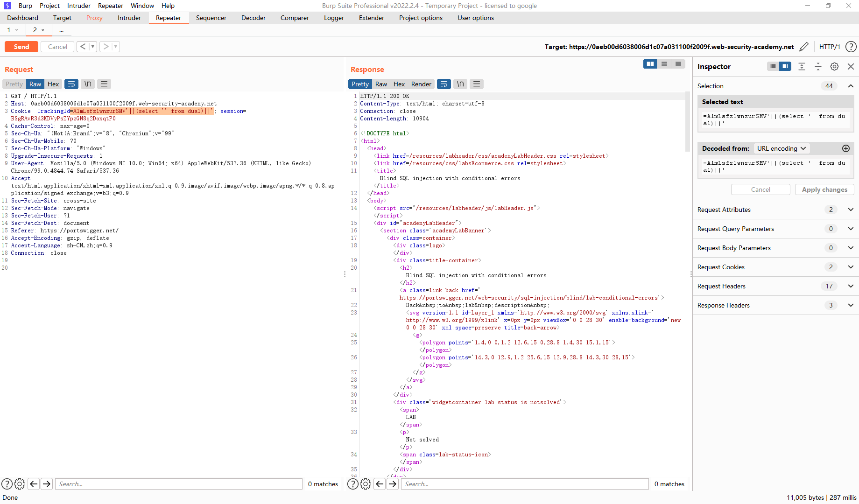Open Repeater help question mark icon
859x504 pixels.
pyautogui.click(x=851, y=47)
